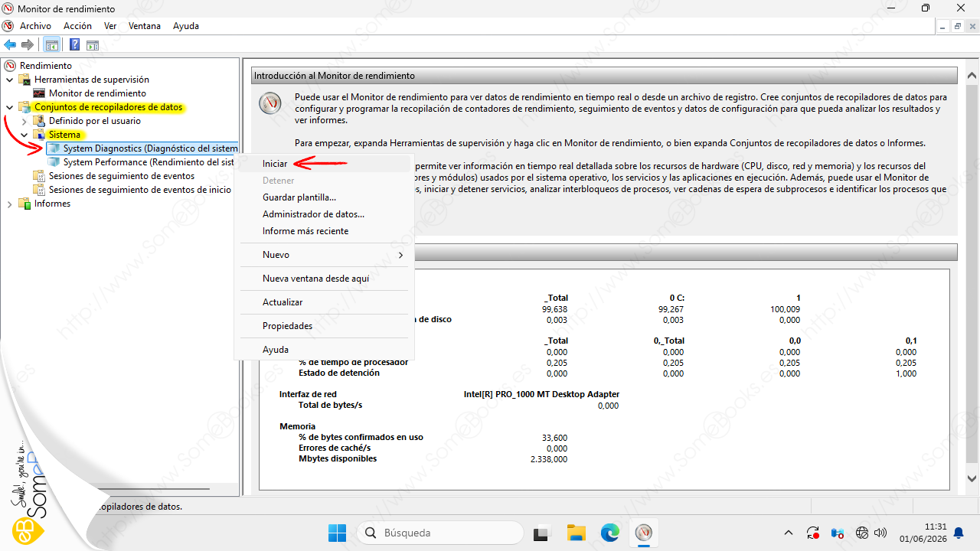The width and height of the screenshot is (980, 551).
Task: Click the volume speaker tray icon
Action: (x=880, y=533)
